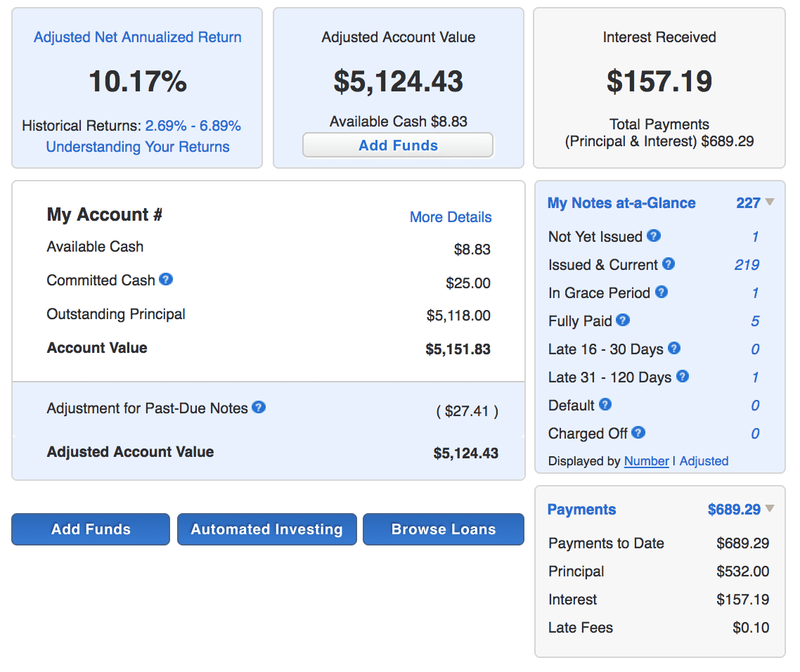The width and height of the screenshot is (800, 672).
Task: Show help for Not Yet Issued
Action: 654,235
